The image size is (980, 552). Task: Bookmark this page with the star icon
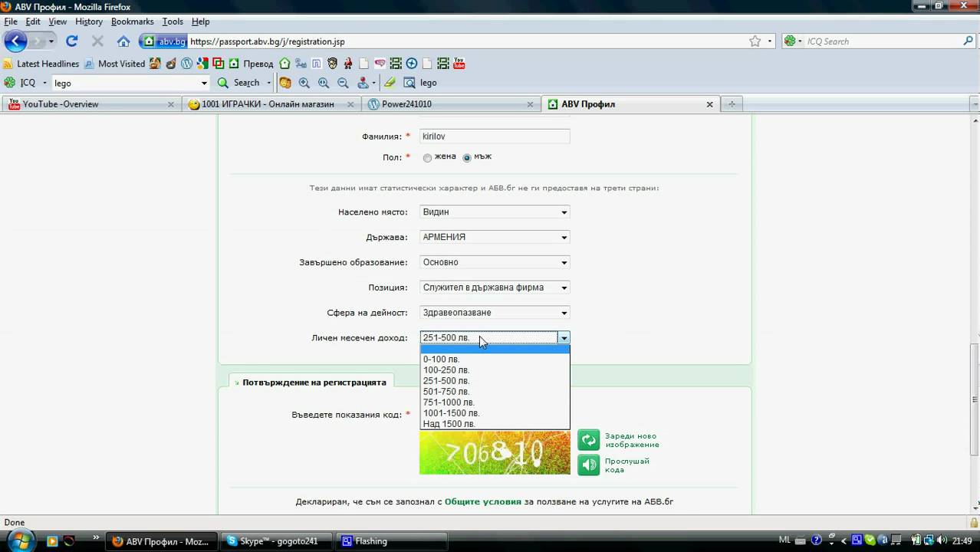(755, 41)
